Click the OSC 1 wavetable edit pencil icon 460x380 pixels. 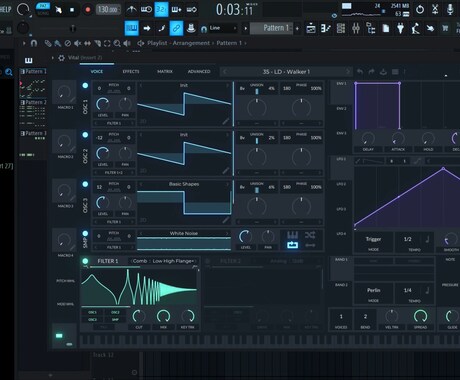226,121
